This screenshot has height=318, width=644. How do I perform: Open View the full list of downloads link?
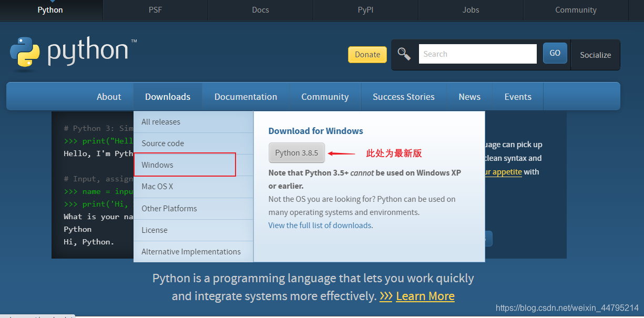coord(320,225)
